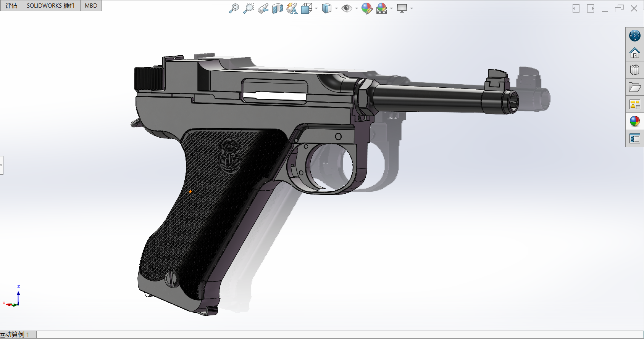Select the Zoom to Area tool
Screen dimensions: 644x339
click(x=249, y=8)
